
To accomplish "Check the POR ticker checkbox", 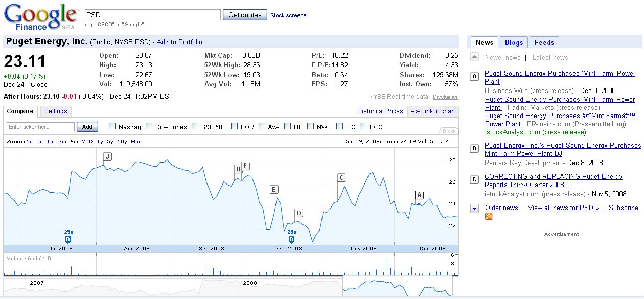I will click(x=235, y=126).
